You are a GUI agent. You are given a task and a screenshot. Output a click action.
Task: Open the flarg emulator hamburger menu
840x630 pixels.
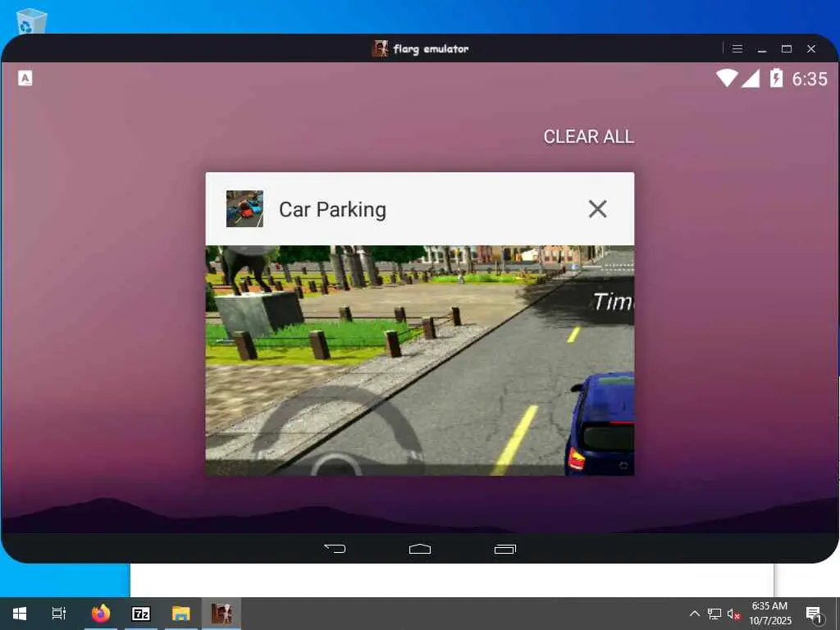[x=737, y=48]
